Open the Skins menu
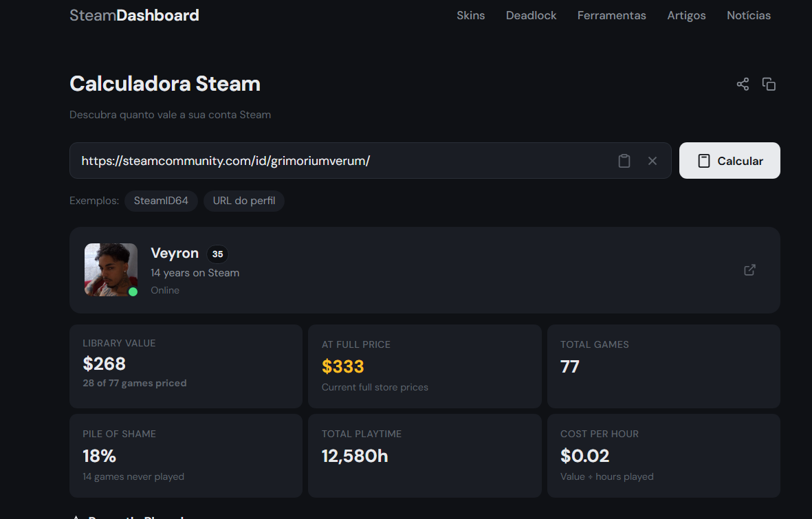Viewport: 812px width, 519px height. pyautogui.click(x=471, y=16)
